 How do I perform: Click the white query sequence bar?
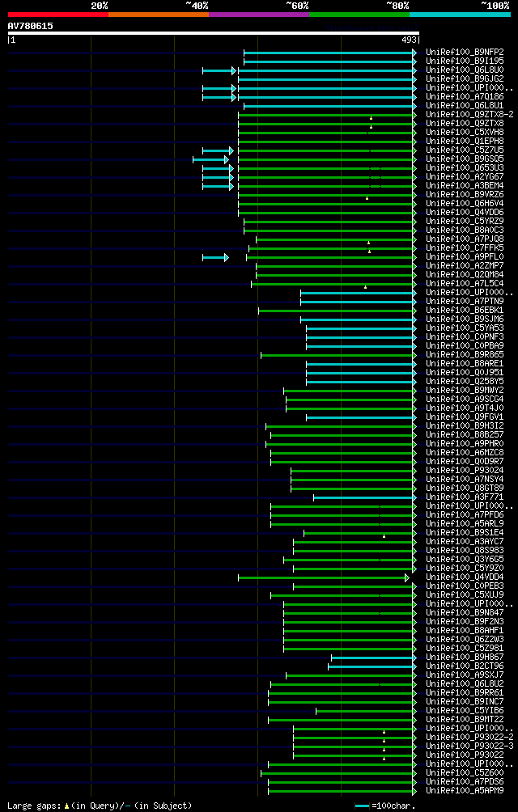coord(214,33)
